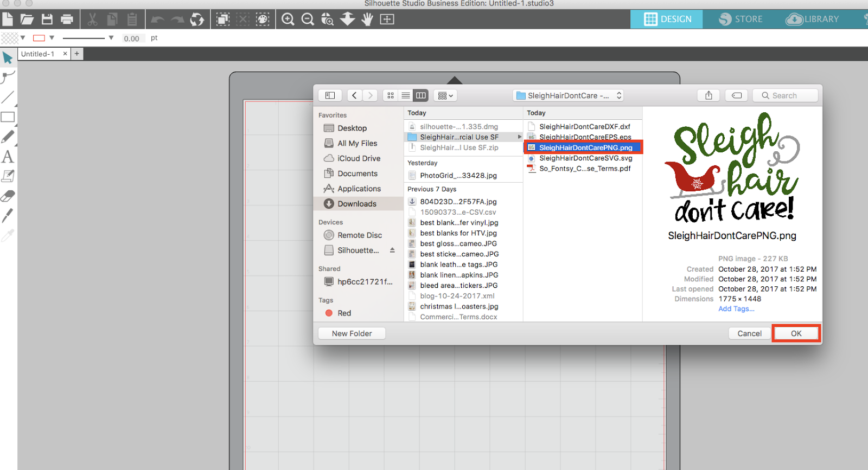Click the sleigh image preview thumbnail
This screenshot has height=470, width=868.
[x=732, y=167]
